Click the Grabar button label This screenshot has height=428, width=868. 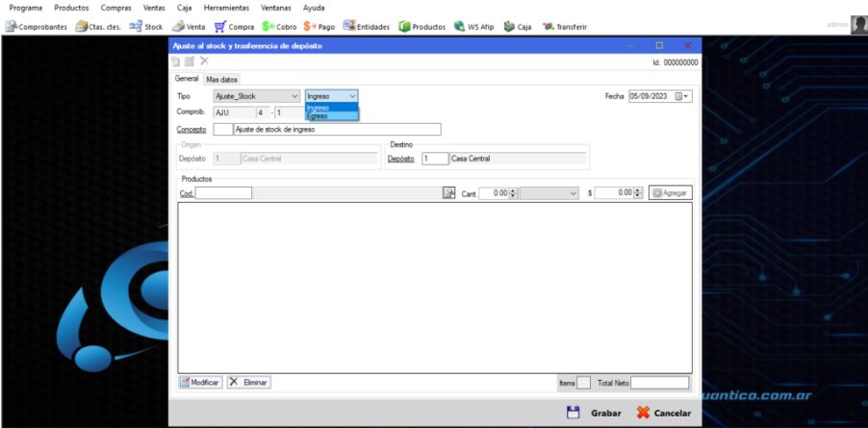605,413
